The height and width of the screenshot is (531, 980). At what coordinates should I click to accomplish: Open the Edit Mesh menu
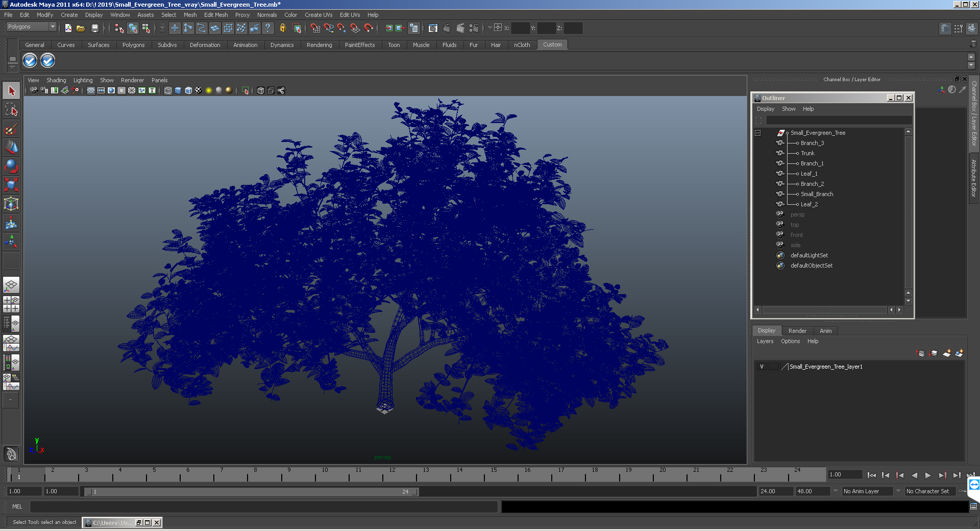[x=216, y=15]
